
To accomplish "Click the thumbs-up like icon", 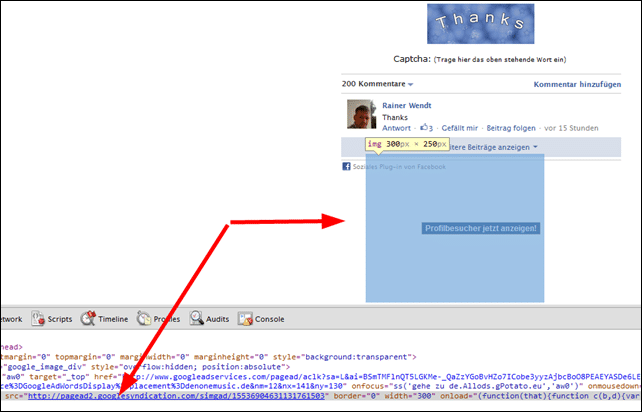I will 424,127.
